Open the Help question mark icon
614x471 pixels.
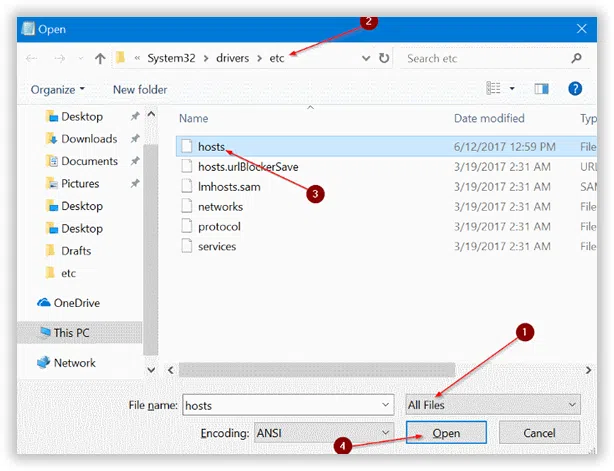point(575,89)
